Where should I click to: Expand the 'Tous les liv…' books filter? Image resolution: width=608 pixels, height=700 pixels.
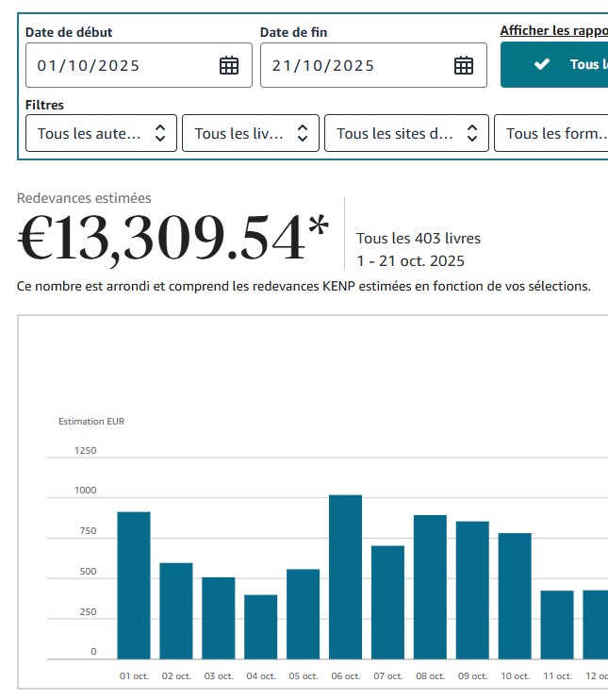[251, 133]
